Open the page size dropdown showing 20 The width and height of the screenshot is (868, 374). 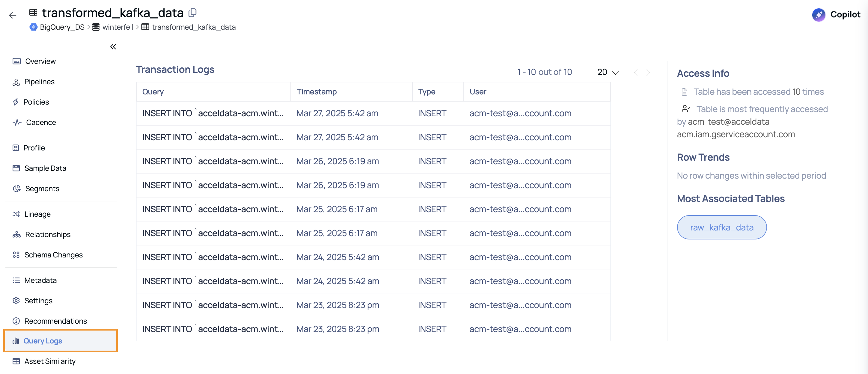coord(608,72)
